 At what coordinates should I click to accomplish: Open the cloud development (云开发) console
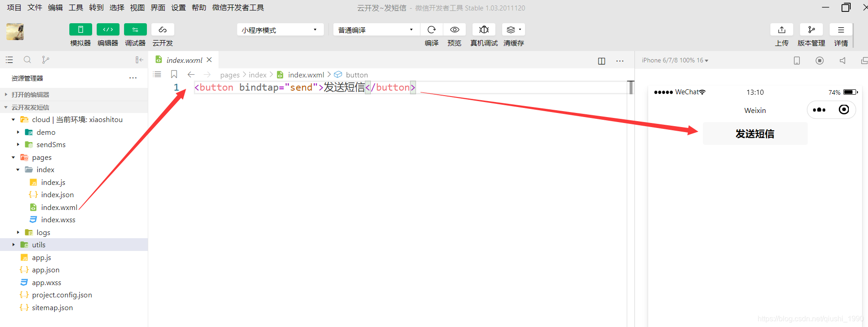tap(163, 30)
